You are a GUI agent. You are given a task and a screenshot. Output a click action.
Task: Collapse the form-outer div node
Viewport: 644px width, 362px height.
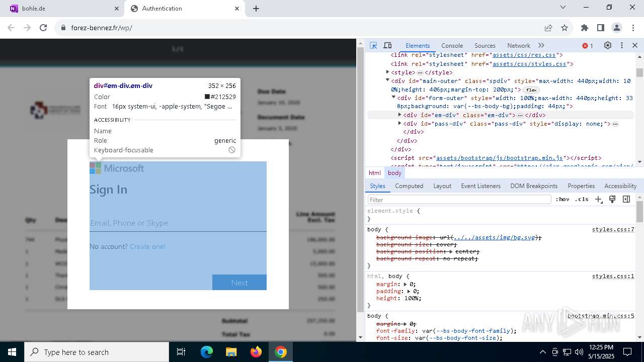click(393, 98)
